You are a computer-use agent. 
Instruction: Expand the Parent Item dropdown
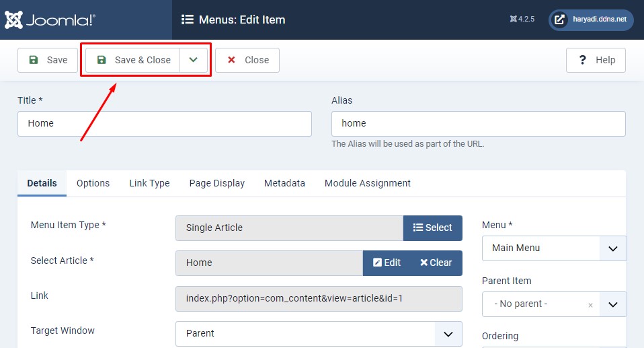click(612, 304)
